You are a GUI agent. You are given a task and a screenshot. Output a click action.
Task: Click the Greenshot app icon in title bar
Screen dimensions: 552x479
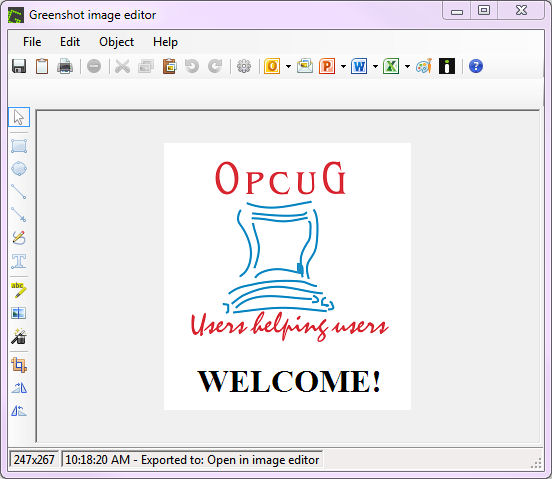[x=16, y=15]
